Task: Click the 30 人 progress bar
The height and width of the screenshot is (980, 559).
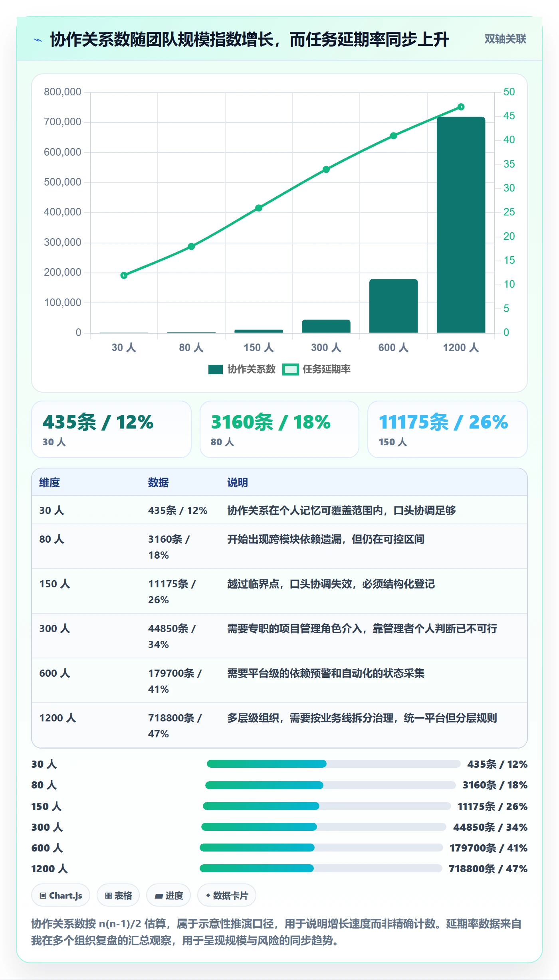Action: [333, 764]
